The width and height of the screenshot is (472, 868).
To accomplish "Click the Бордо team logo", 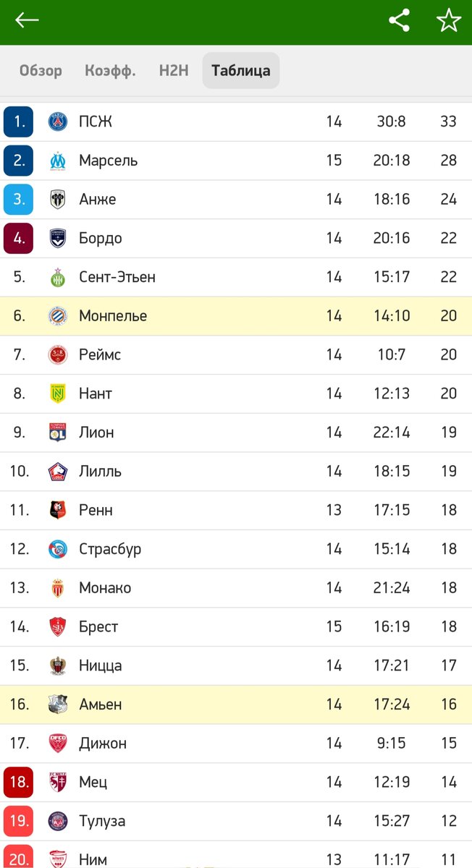I will (x=58, y=238).
